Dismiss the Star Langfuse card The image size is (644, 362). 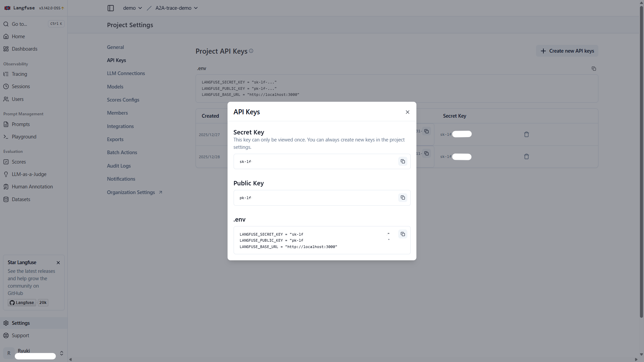coord(58,263)
